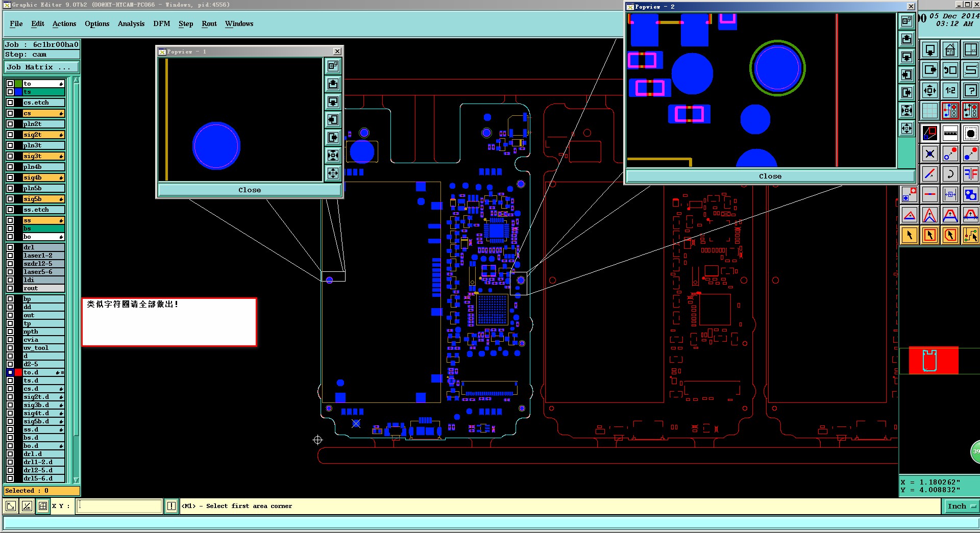980x533 pixels.
Task: Select the polygon area select tool
Action: [950, 235]
